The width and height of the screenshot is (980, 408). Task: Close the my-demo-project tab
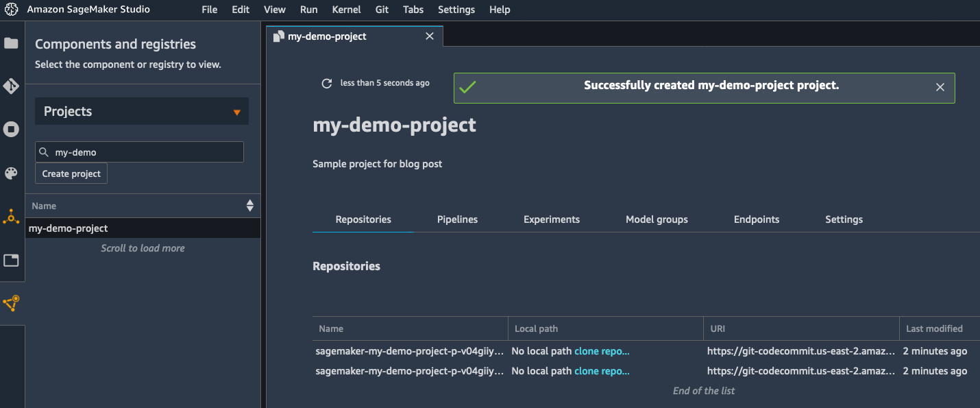point(430,36)
